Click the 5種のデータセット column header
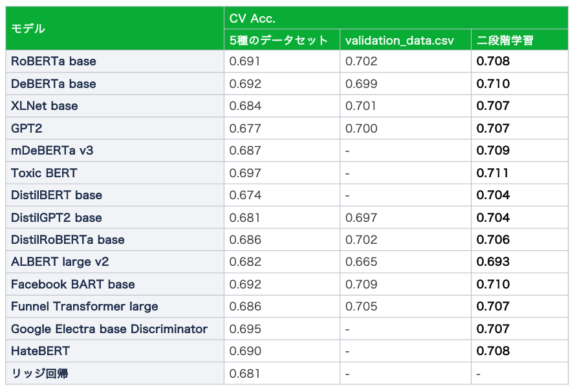The width and height of the screenshot is (575, 392). [x=282, y=39]
